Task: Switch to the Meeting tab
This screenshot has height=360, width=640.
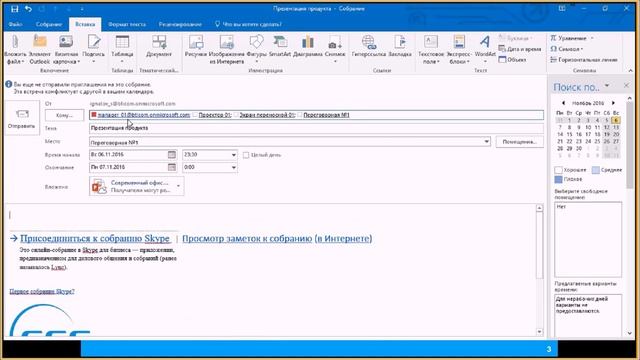Action: tap(49, 24)
